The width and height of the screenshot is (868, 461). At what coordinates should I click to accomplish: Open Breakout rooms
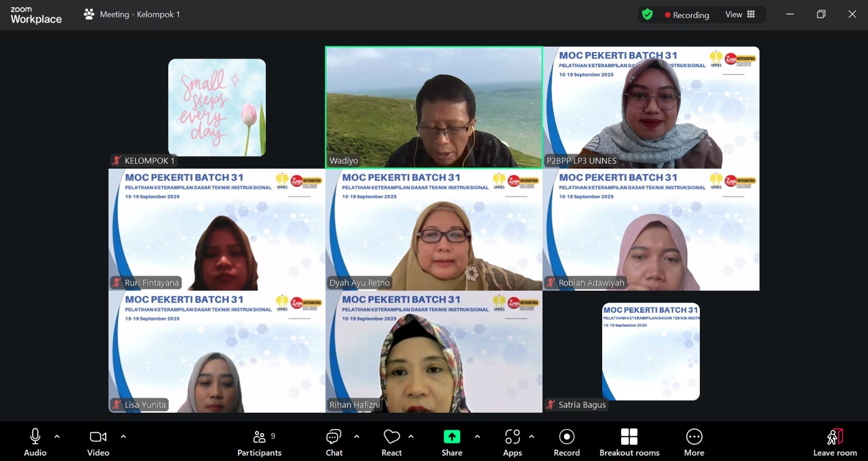[x=629, y=443]
